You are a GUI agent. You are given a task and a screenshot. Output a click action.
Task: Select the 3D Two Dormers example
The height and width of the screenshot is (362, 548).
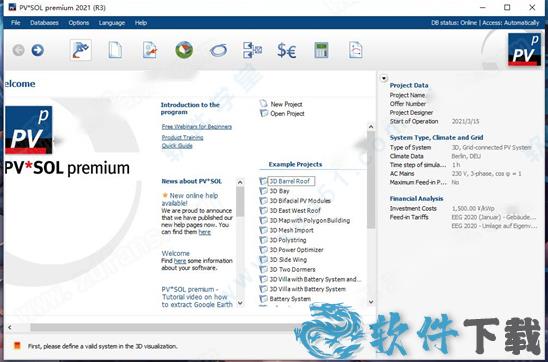[x=292, y=269]
